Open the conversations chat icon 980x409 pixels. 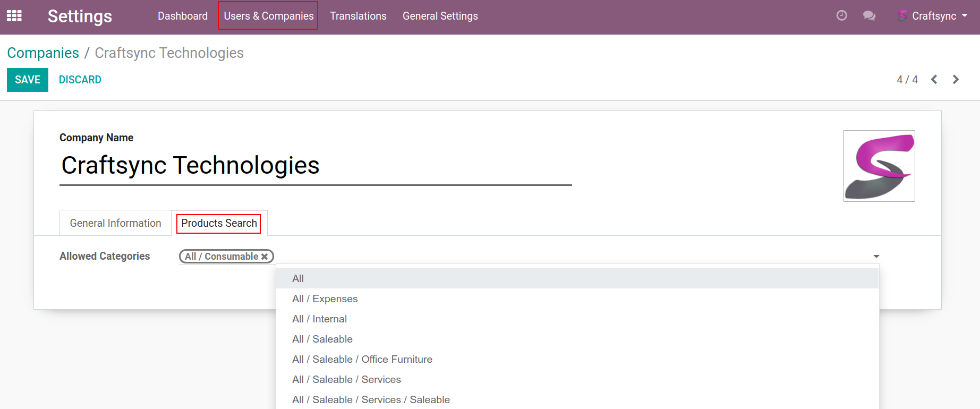coord(869,16)
